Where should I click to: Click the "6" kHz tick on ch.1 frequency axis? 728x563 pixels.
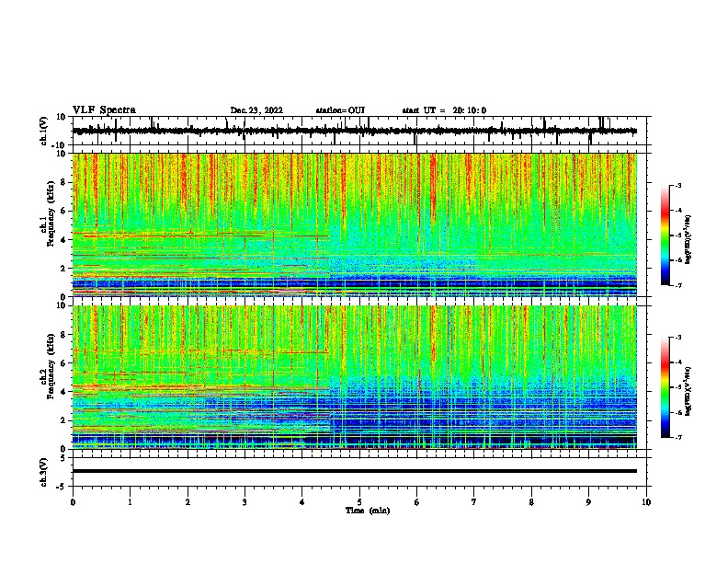63,211
